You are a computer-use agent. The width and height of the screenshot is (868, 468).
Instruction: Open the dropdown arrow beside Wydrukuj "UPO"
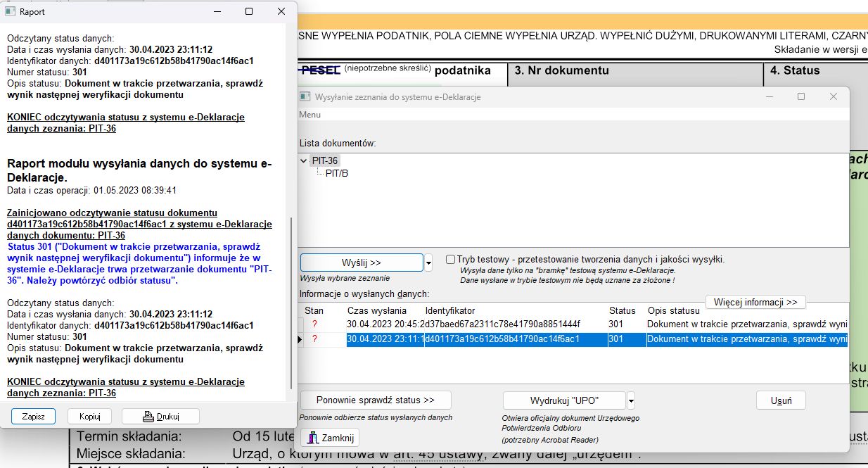click(x=630, y=400)
